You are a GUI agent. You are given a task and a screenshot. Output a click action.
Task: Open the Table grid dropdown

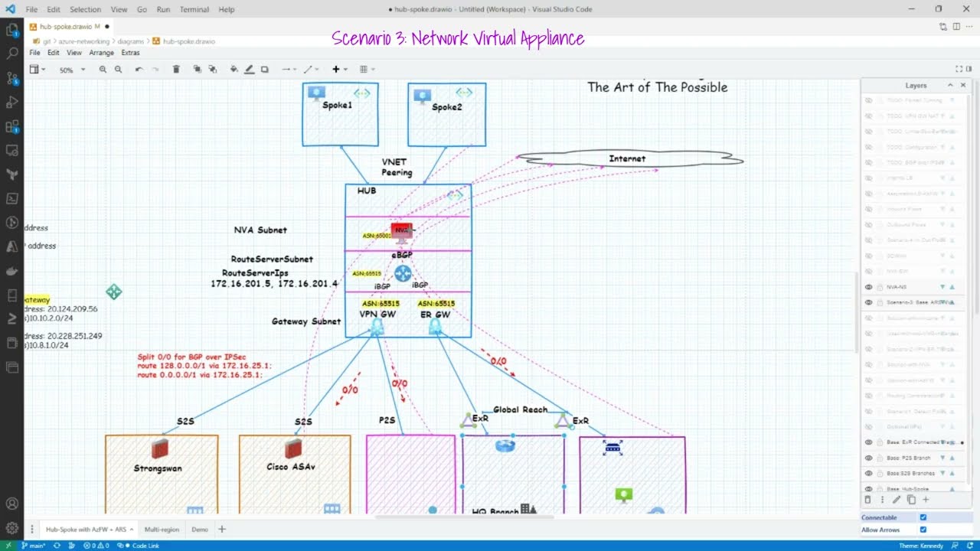[x=366, y=70]
